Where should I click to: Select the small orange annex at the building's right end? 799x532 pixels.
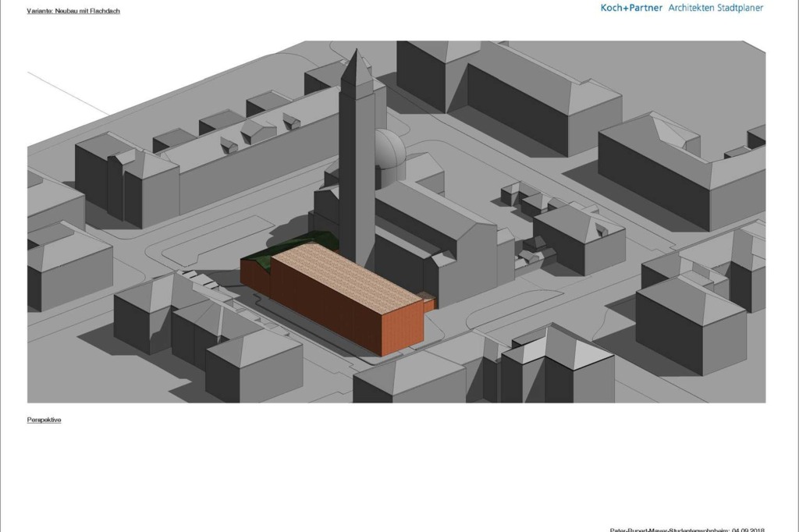click(x=427, y=303)
